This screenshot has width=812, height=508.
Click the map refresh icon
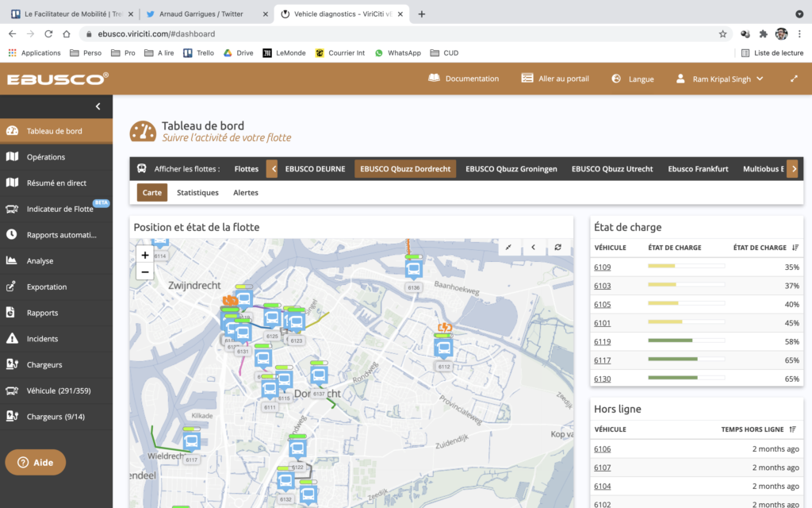pyautogui.click(x=557, y=248)
